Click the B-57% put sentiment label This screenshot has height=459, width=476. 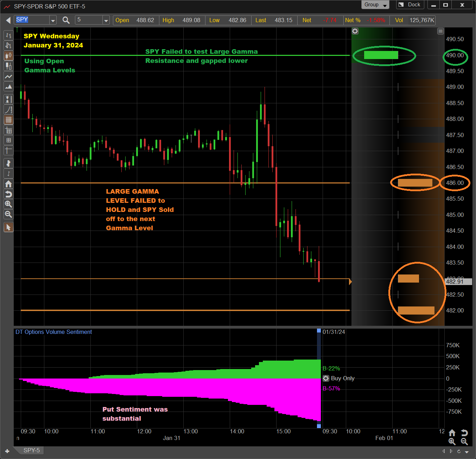click(331, 389)
